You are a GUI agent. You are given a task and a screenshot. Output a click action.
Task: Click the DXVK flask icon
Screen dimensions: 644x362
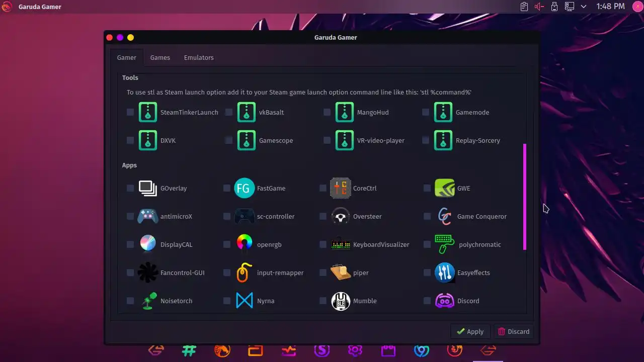coord(147,140)
